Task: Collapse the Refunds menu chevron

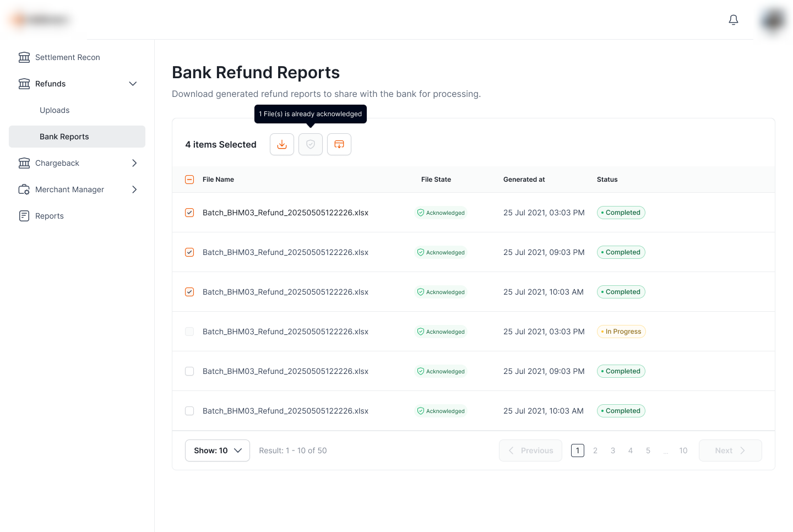Action: tap(133, 84)
